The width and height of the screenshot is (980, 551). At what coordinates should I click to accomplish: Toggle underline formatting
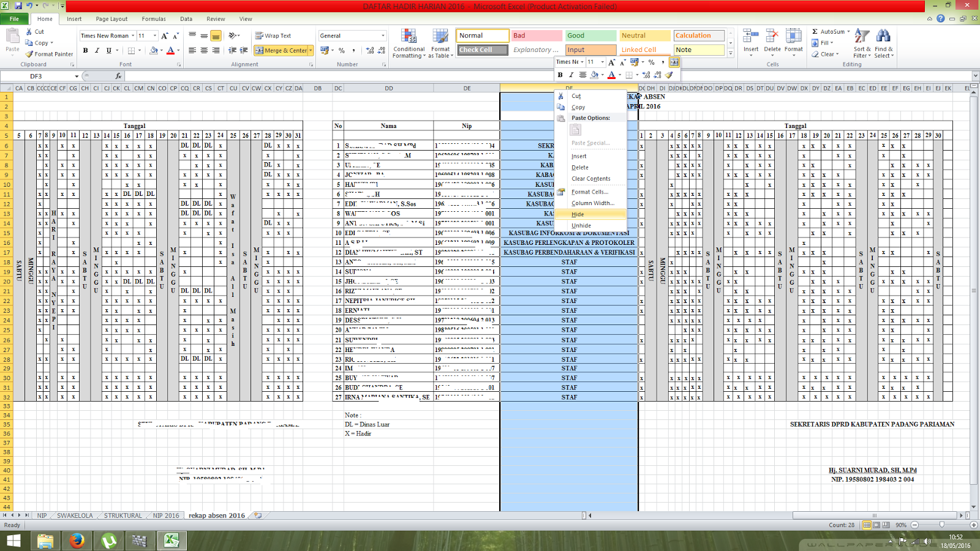pos(108,50)
